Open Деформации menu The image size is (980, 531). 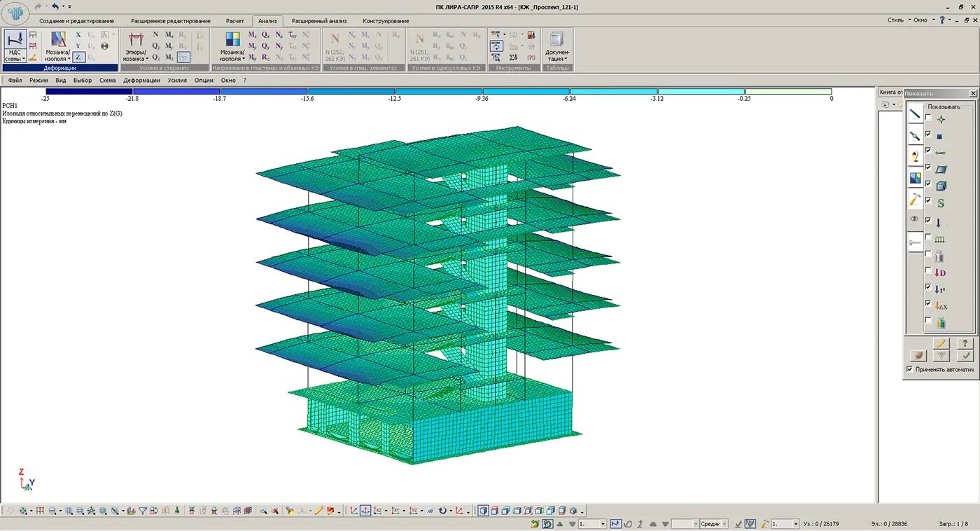click(x=142, y=81)
